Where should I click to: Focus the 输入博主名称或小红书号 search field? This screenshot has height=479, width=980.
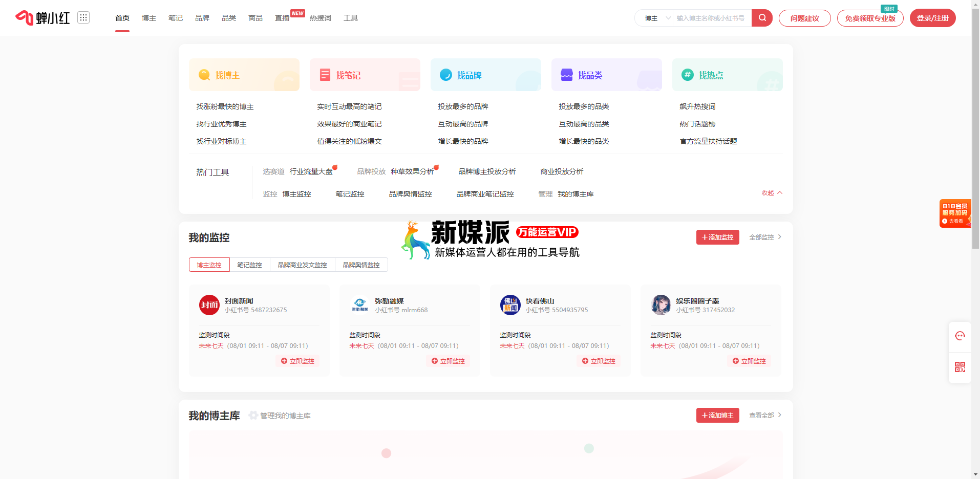712,18
